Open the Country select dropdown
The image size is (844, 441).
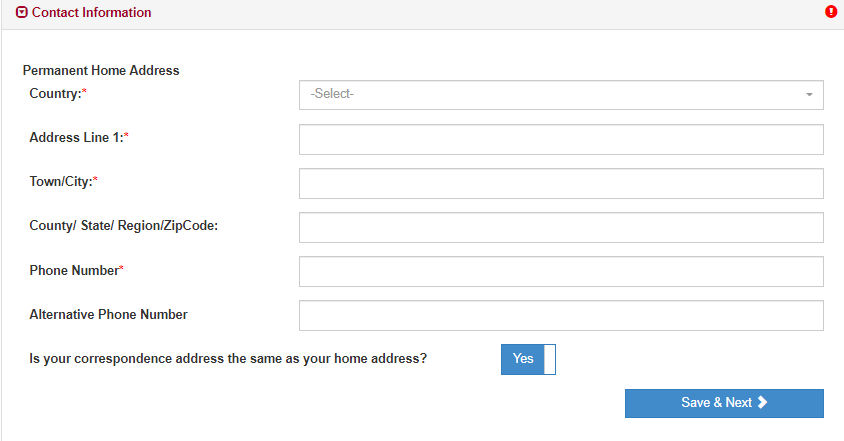click(560, 94)
